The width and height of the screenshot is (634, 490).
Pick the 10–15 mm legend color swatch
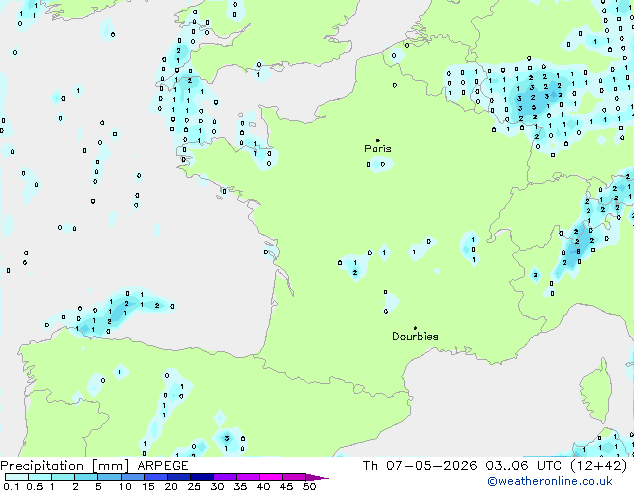(132, 477)
